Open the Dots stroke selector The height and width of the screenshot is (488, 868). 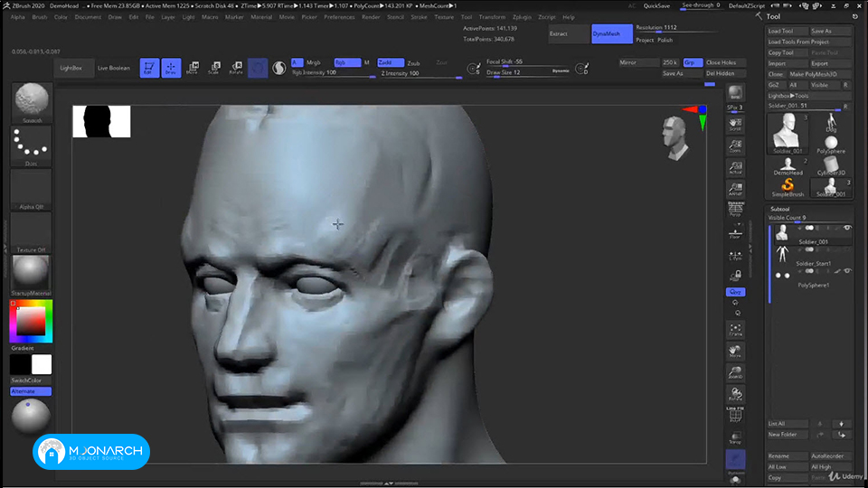coord(32,146)
